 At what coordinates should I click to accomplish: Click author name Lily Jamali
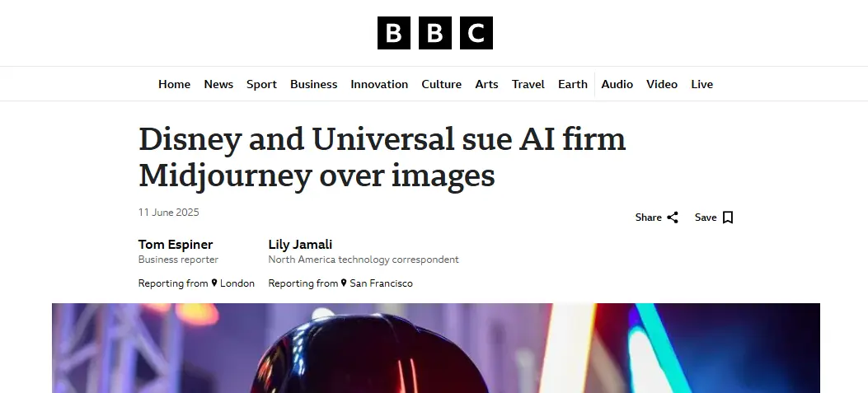click(301, 244)
